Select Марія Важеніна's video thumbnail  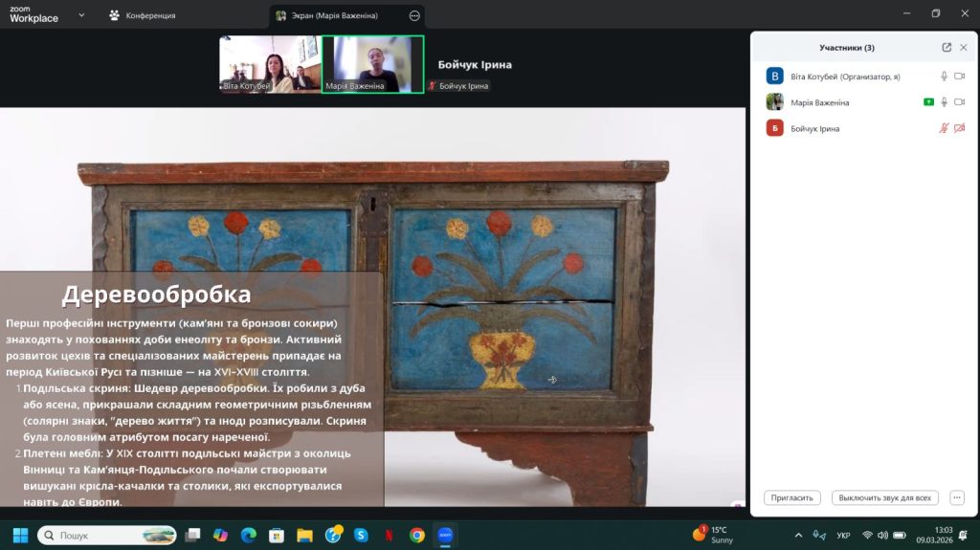[372, 64]
